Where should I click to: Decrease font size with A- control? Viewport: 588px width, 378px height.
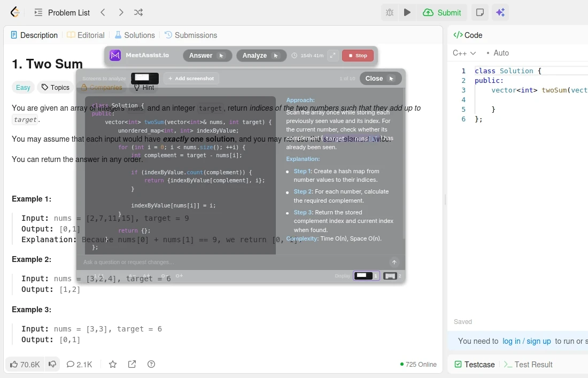point(132,276)
